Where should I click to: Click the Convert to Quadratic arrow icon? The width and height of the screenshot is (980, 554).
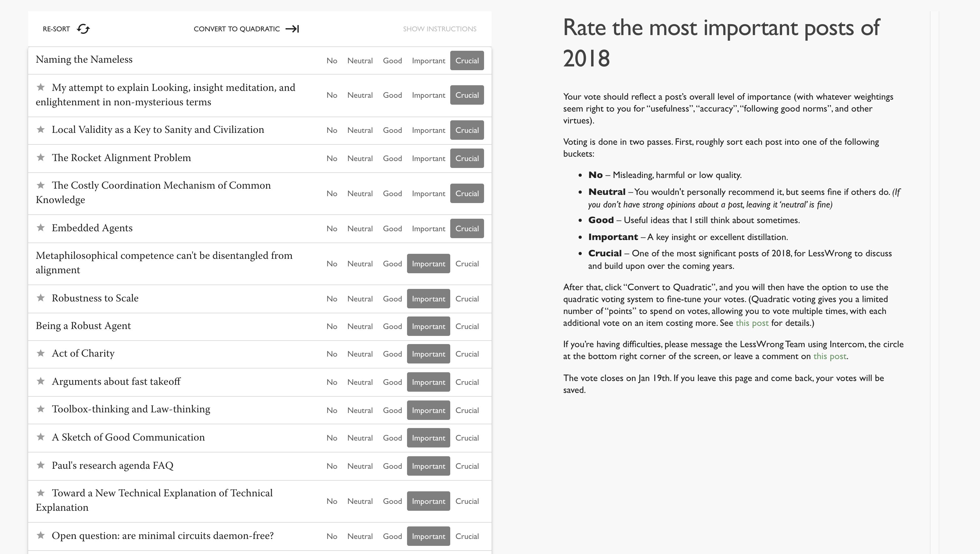point(292,29)
